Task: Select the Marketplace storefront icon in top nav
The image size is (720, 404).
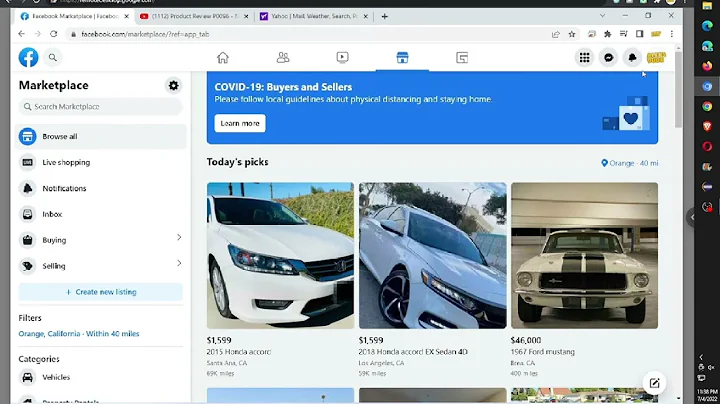Action: [402, 57]
